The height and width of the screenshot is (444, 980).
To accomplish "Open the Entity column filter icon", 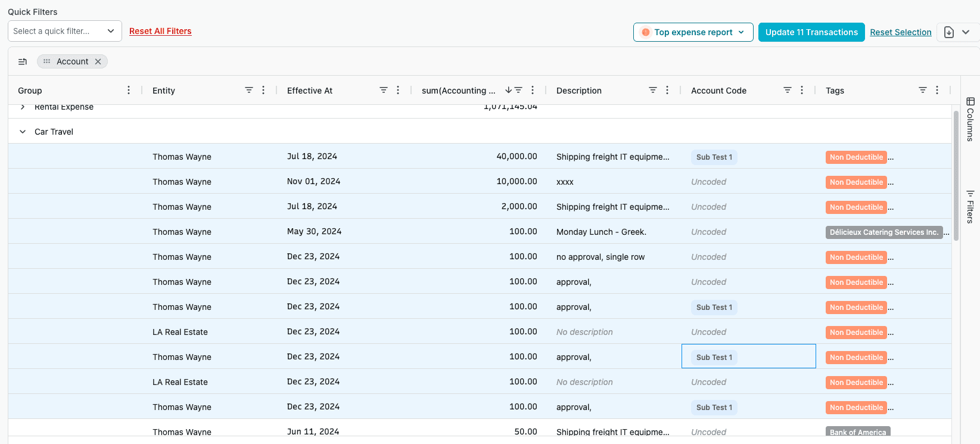I will (249, 90).
